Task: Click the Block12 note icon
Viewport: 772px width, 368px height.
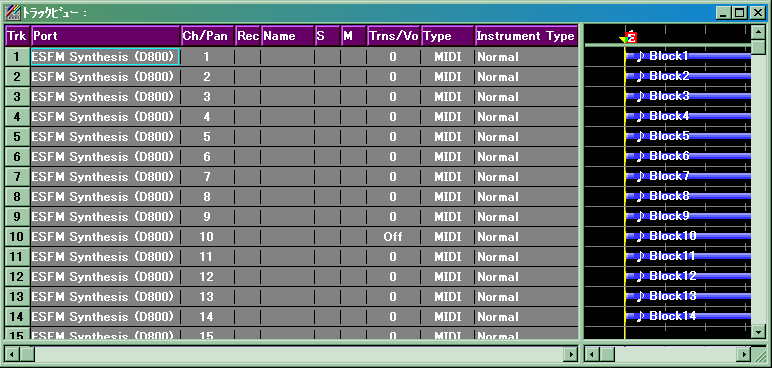Action: tap(640, 276)
